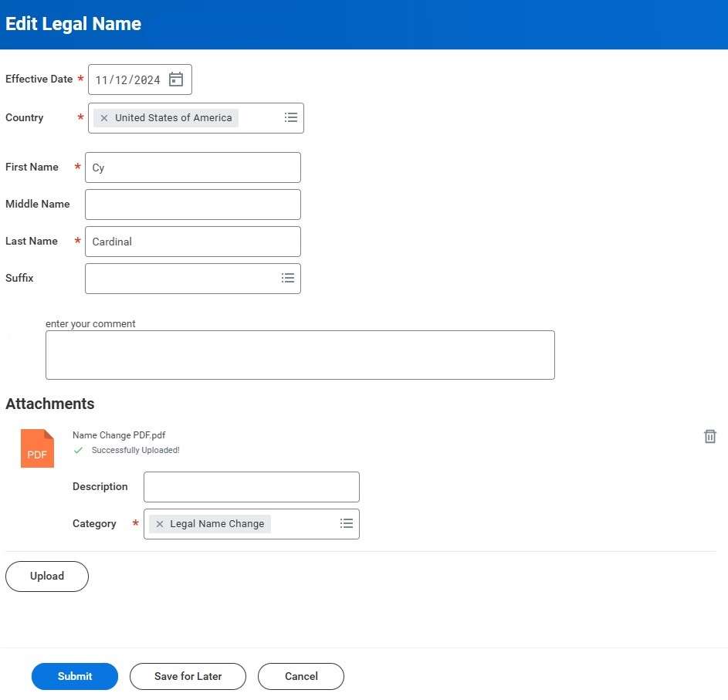Click the Name Change PDF.pdf file name
Viewport: 728px width, 700px height.
pos(119,435)
